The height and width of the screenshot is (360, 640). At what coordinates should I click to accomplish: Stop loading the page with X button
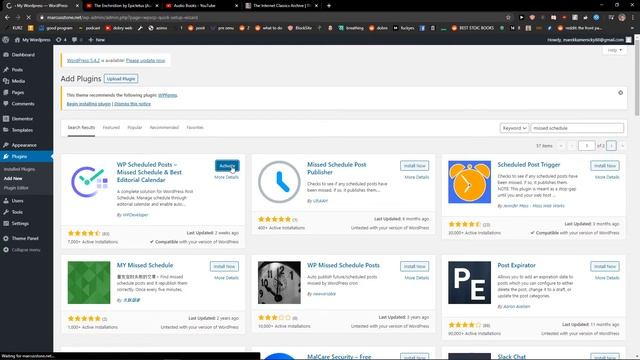(x=29, y=18)
